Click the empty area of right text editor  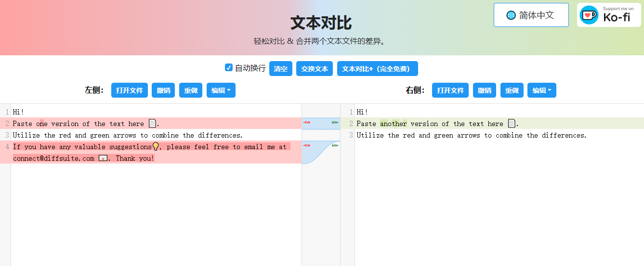point(499,202)
